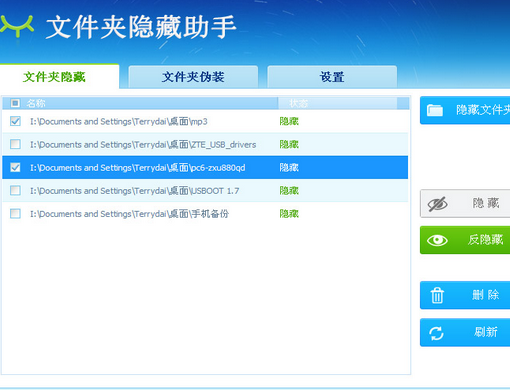
Task: Uncheck the mp3 folder checkbox
Action: click(15, 121)
